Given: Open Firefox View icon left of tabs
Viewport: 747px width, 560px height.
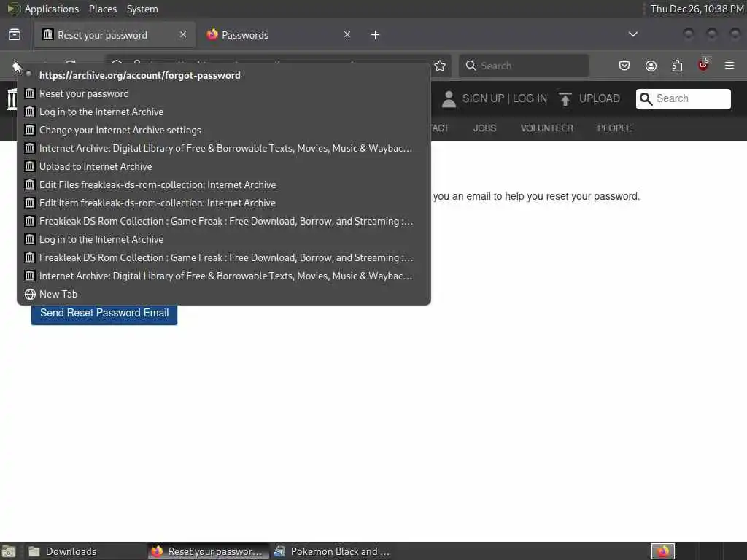Looking at the screenshot, I should coord(15,35).
